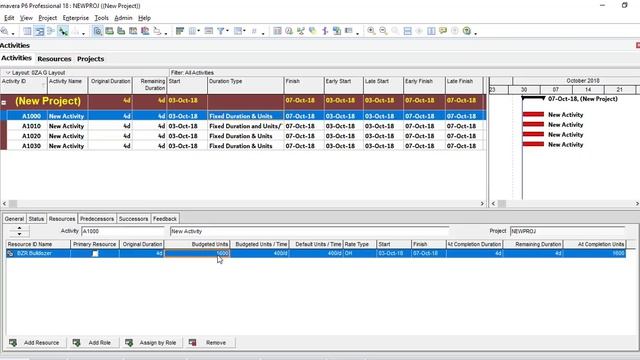Open the Admin menu
Viewport: 640px width, 360px height.
point(123,18)
